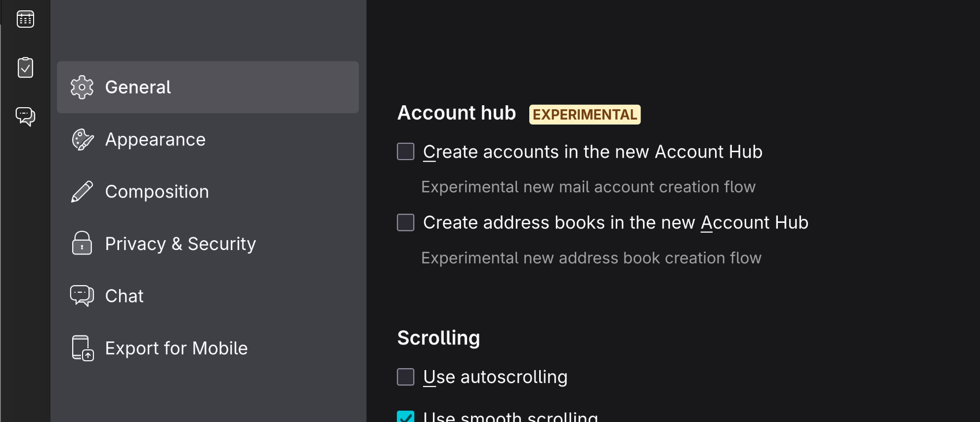Screen dimensions: 980x422
Task: Open the Export for Mobile pane
Action: click(x=176, y=348)
